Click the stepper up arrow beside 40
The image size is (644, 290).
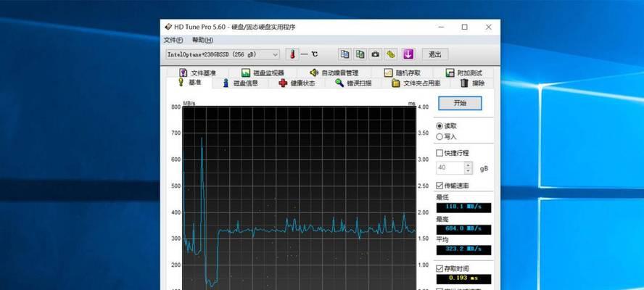click(x=468, y=165)
